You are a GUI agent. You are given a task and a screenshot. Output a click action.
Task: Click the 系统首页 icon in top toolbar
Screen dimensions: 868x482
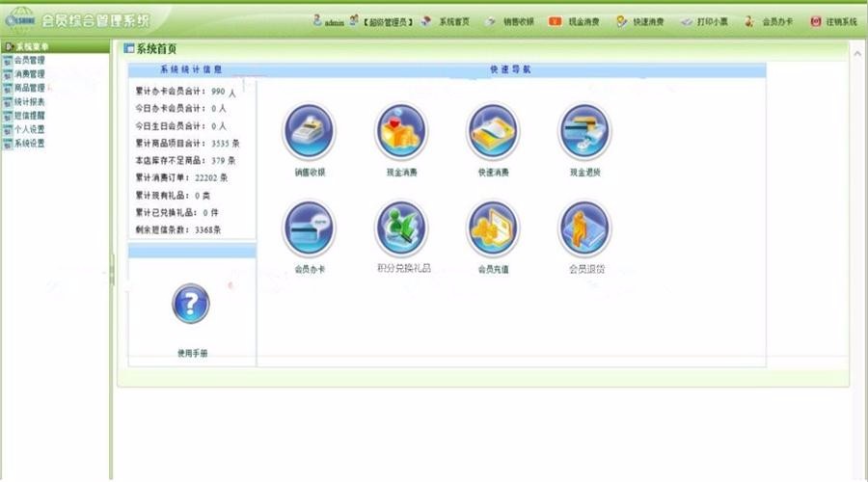pos(425,21)
